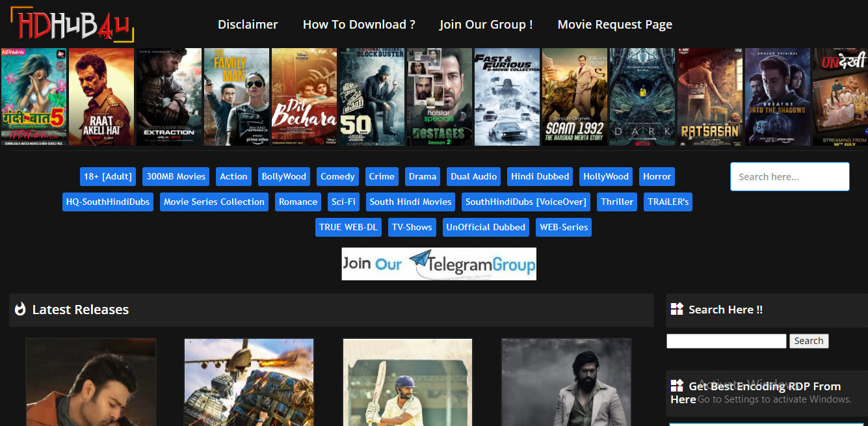Click the sidebar search text field
Viewport: 868px width, 426px height.
click(726, 341)
